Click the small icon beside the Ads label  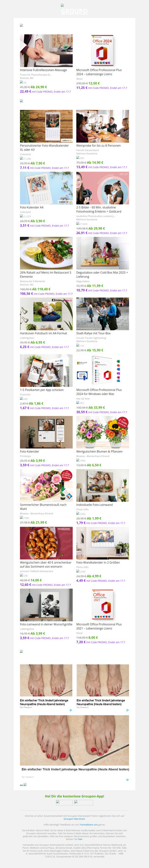[x=25, y=785]
